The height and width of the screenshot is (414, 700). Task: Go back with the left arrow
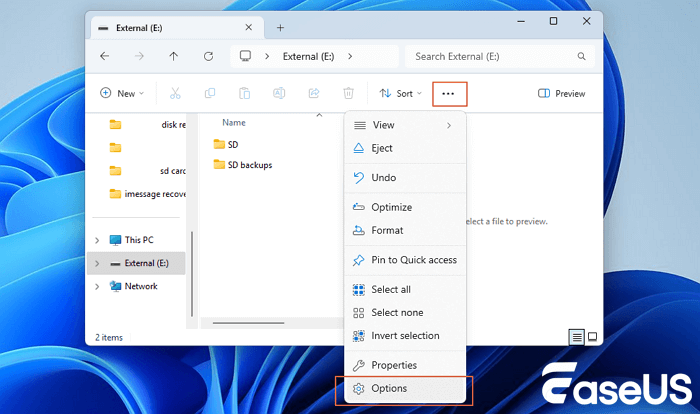tap(104, 56)
